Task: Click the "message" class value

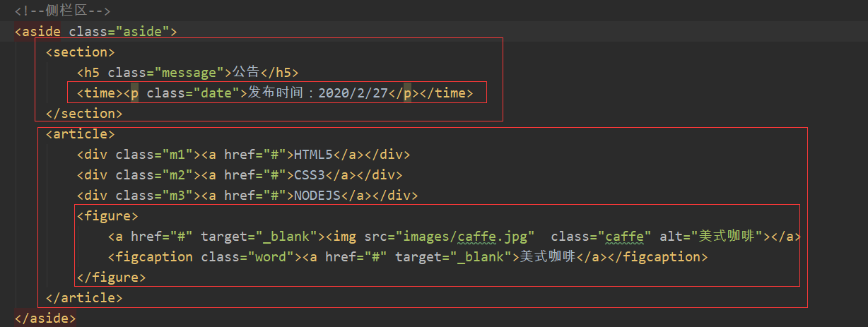Action: pos(189,73)
